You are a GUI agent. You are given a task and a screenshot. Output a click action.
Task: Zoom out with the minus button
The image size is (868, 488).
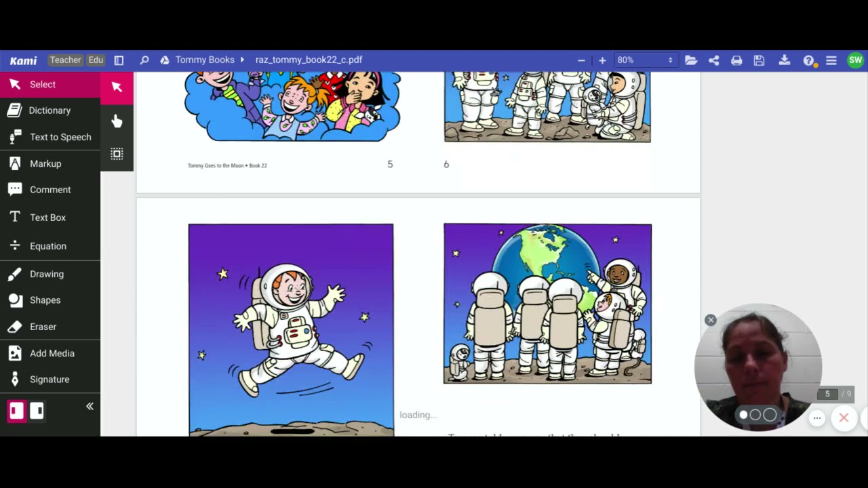tap(581, 60)
